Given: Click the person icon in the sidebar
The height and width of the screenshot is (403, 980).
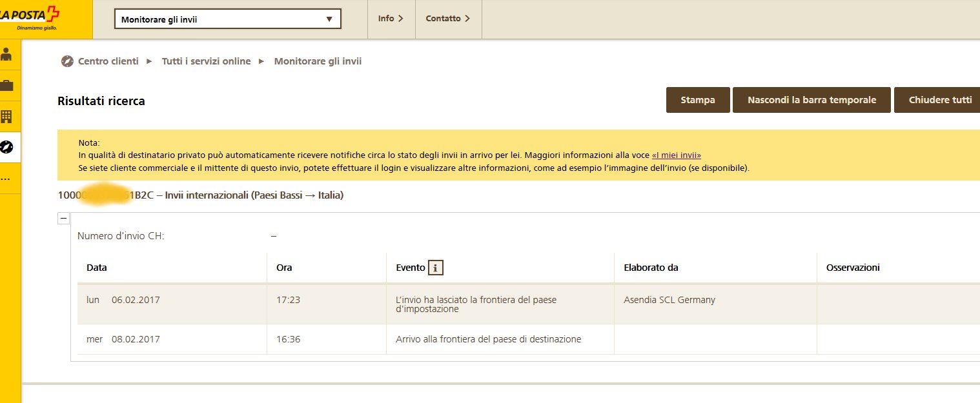Looking at the screenshot, I should coord(6,54).
